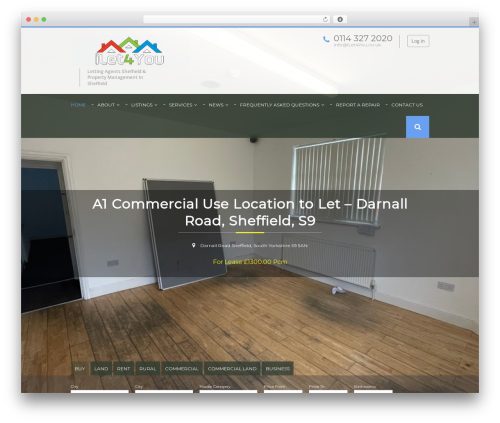Screen dimensions: 500x423
Task: Expand the About menu chevron
Action: [118, 105]
